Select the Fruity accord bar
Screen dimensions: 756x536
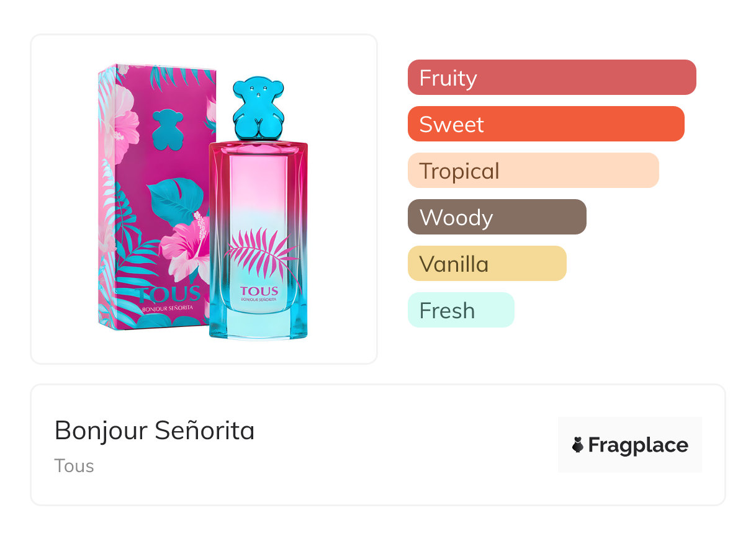551,78
